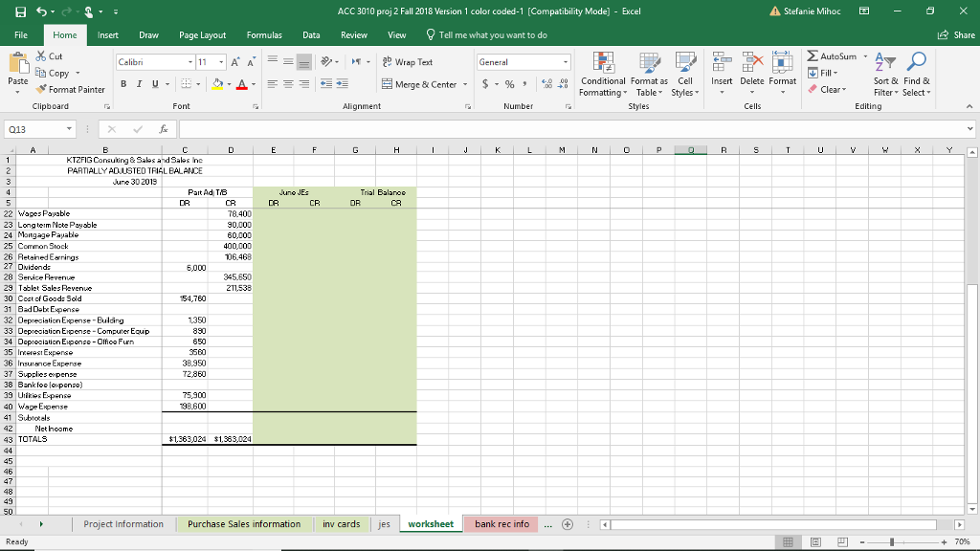Image resolution: width=980 pixels, height=551 pixels.
Task: Click the Orientation text angle icon
Action: [x=326, y=62]
